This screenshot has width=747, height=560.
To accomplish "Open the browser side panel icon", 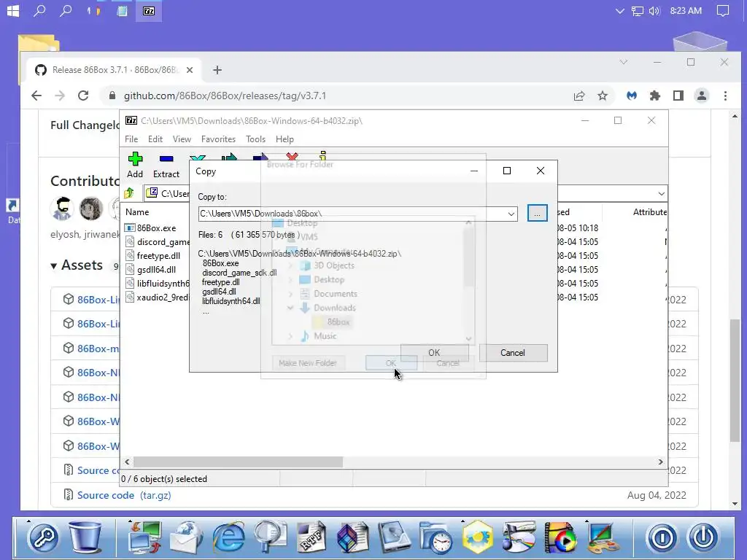I will click(678, 96).
